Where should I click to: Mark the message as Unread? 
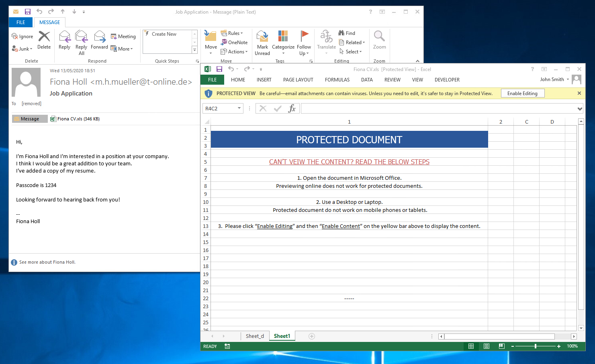[262, 43]
